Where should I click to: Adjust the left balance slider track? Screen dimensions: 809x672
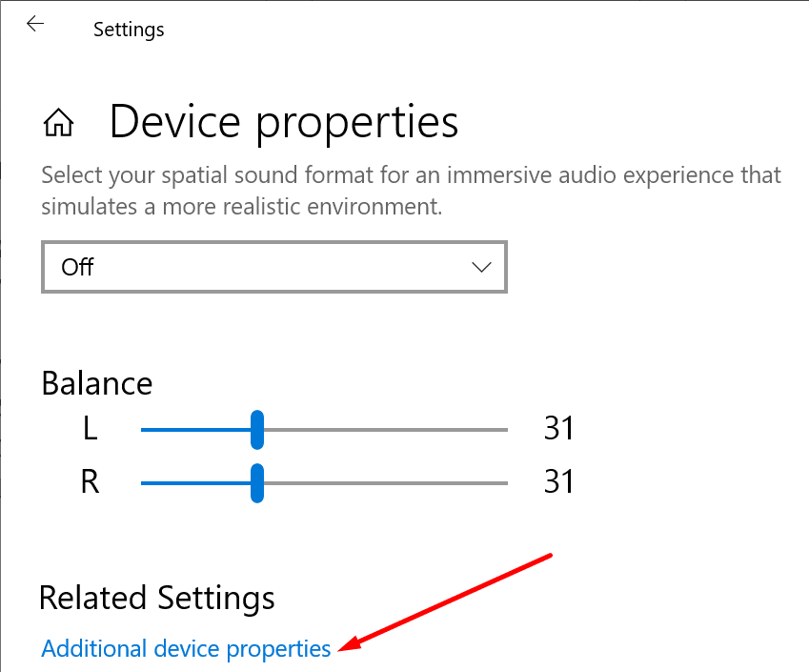pyautogui.click(x=381, y=430)
